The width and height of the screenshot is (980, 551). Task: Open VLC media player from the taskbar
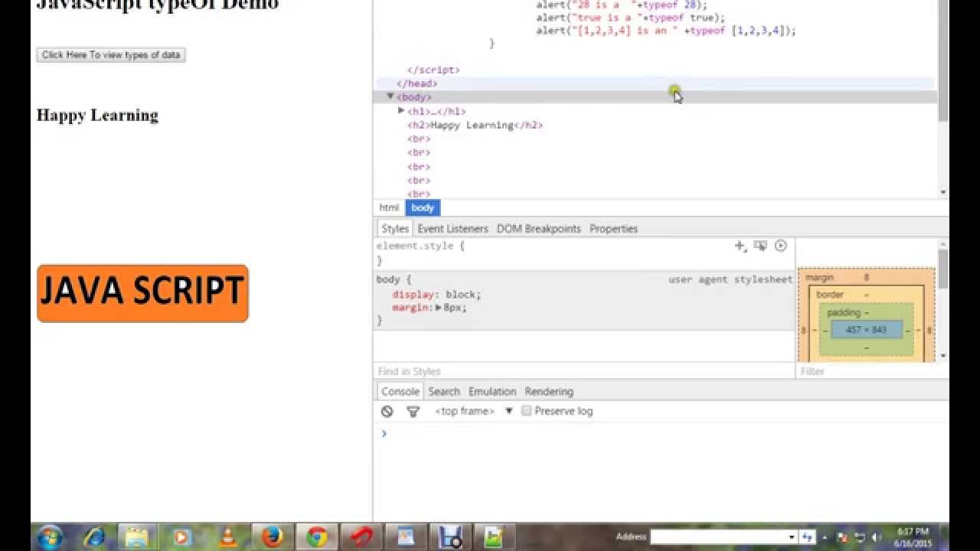click(x=227, y=536)
